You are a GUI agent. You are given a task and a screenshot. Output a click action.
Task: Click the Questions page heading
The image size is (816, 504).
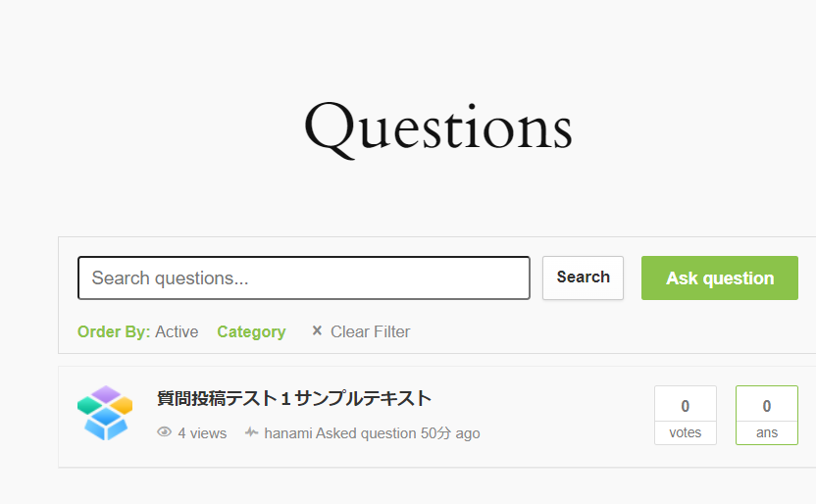tap(437, 128)
